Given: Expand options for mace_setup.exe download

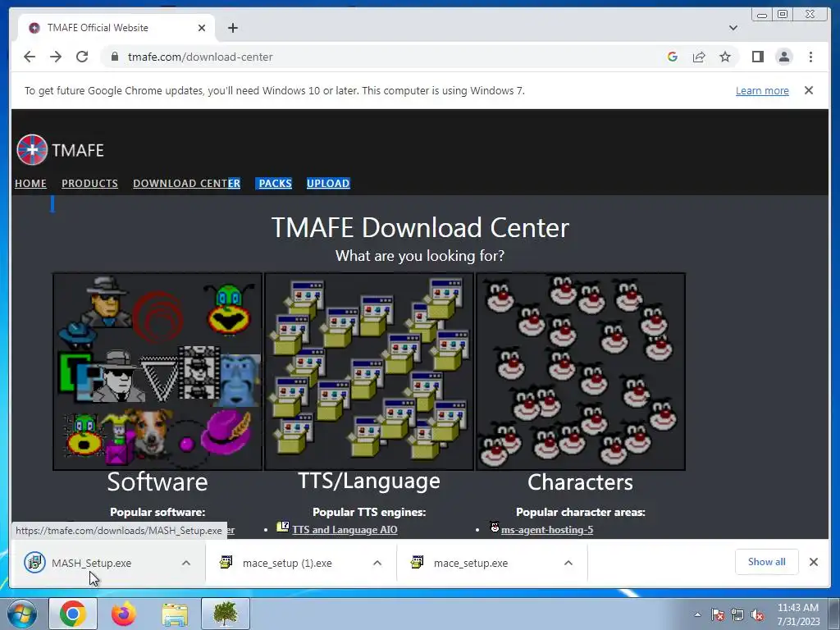Looking at the screenshot, I should [568, 563].
